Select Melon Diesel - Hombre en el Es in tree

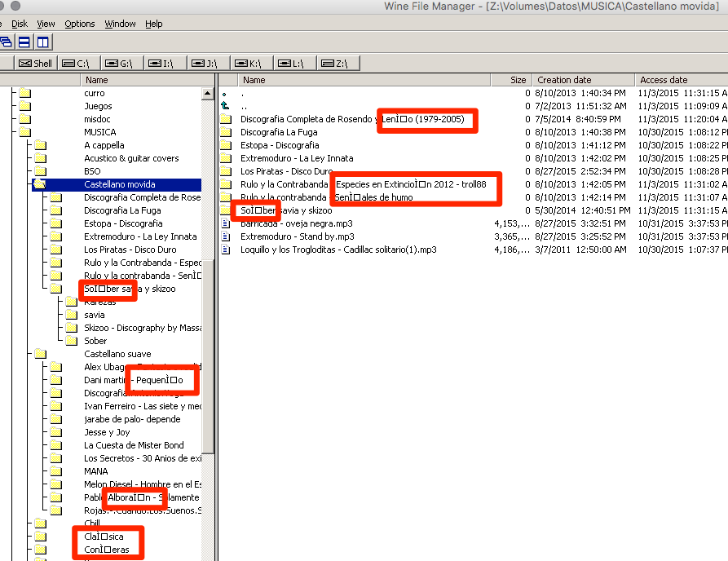pos(143,484)
